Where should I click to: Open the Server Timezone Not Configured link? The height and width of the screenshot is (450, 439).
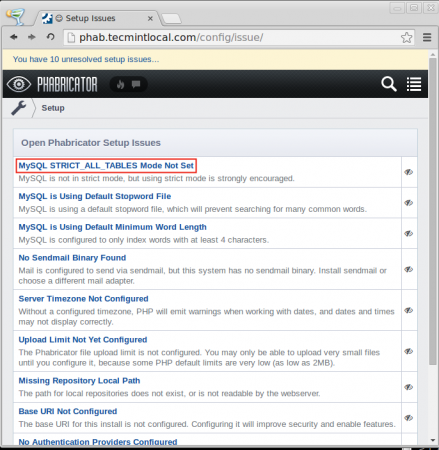click(x=83, y=299)
